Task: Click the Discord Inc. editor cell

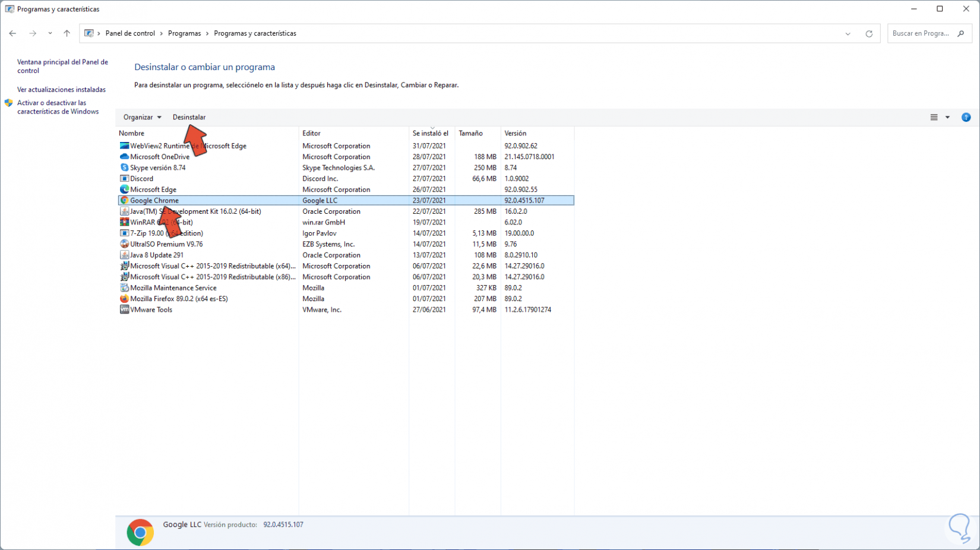Action: click(320, 178)
